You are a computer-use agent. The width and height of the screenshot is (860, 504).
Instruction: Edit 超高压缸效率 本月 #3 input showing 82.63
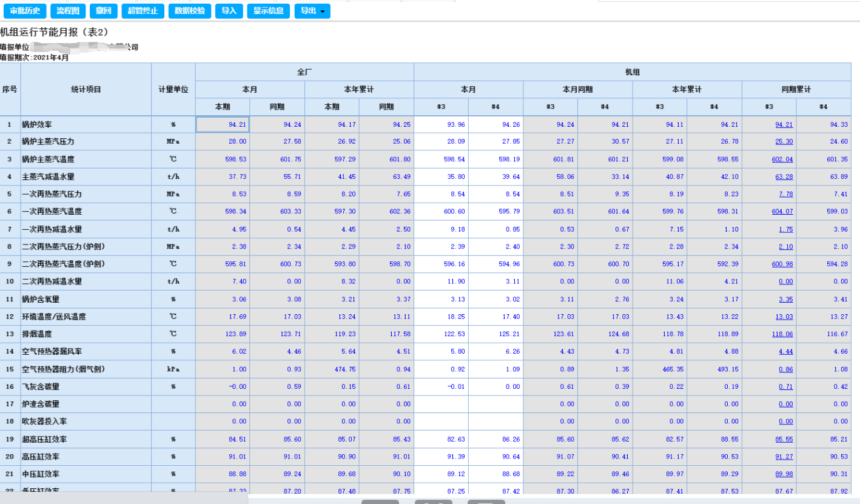click(x=441, y=439)
